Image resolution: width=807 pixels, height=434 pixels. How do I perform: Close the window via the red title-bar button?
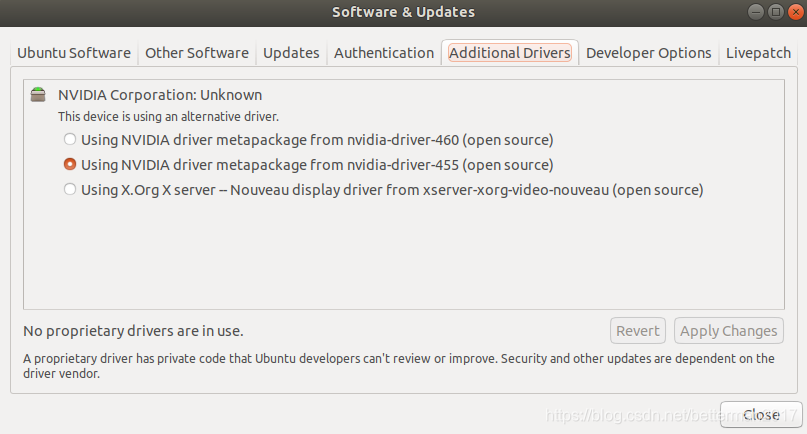tap(796, 12)
